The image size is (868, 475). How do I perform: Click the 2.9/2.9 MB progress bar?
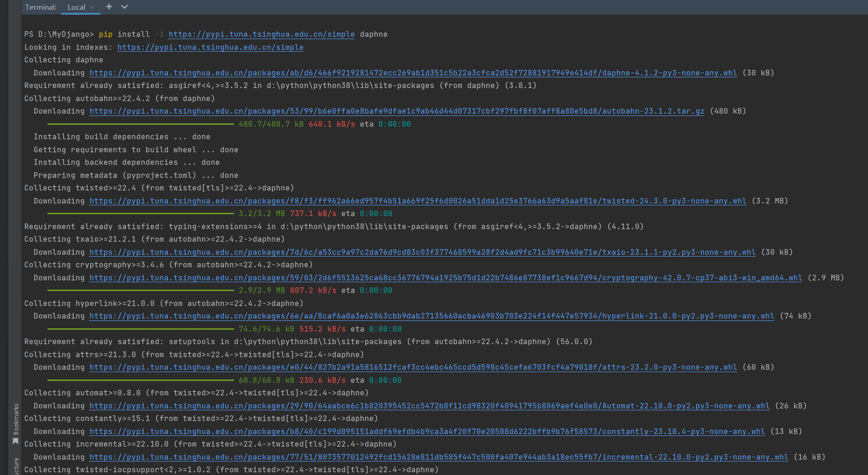[x=140, y=291]
